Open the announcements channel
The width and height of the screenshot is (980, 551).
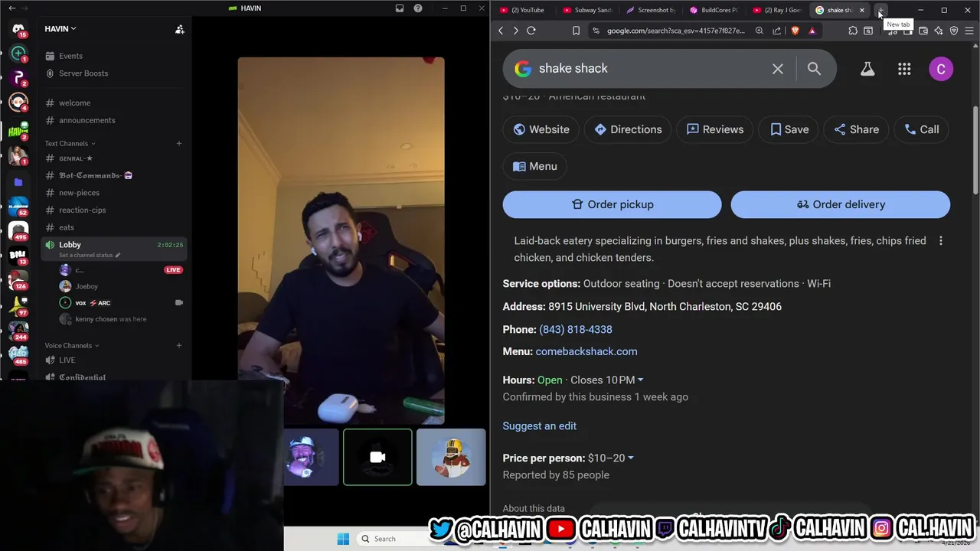(x=87, y=120)
